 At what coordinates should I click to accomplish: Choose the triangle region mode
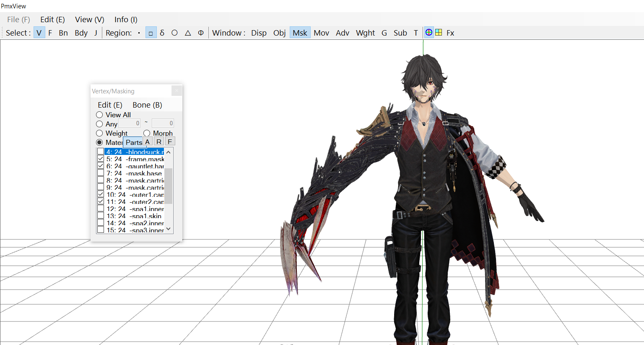point(188,33)
